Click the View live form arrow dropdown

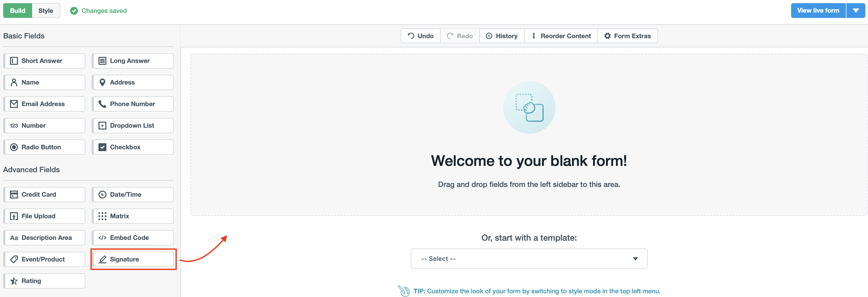coord(856,11)
